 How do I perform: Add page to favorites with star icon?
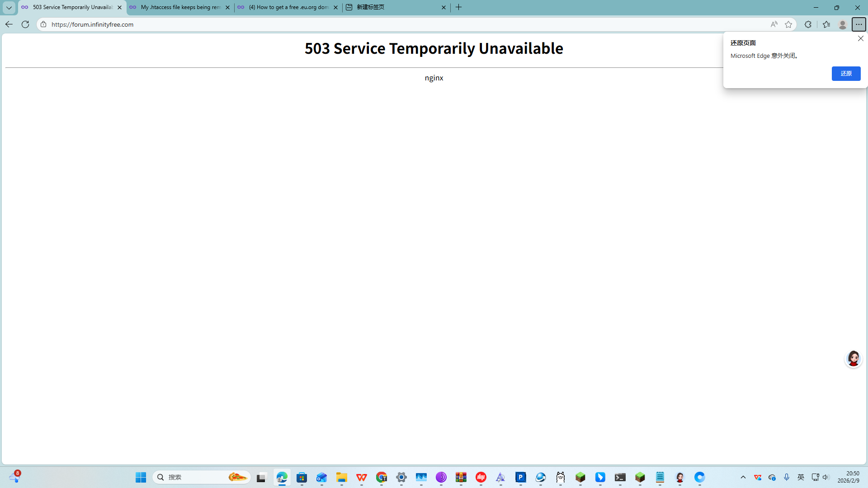(x=788, y=24)
